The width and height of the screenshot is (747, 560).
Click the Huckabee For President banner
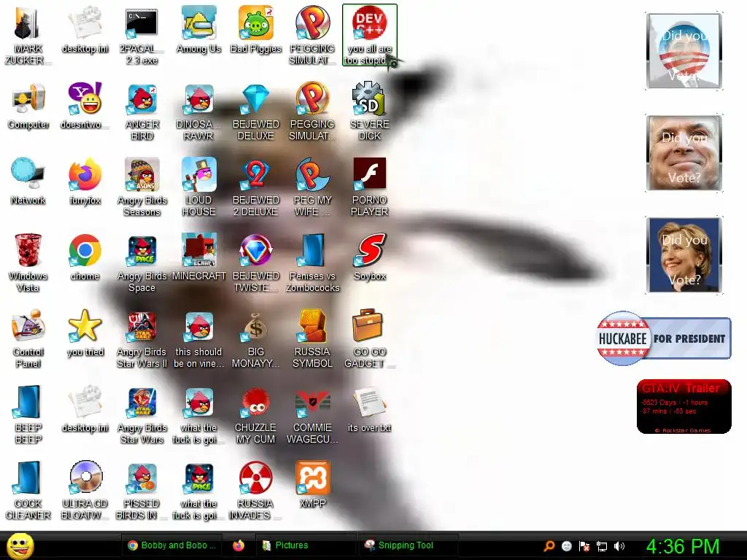pos(664,338)
